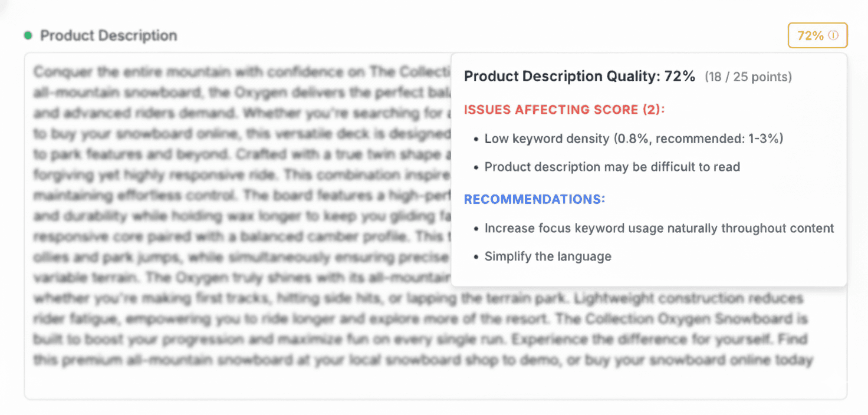Image resolution: width=868 pixels, height=415 pixels.
Task: Open the Product Description Quality panel title
Action: (x=578, y=76)
